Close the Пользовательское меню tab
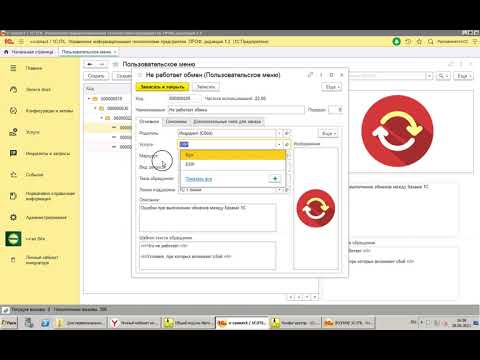This screenshot has width=480, height=360. pyautogui.click(x=115, y=52)
